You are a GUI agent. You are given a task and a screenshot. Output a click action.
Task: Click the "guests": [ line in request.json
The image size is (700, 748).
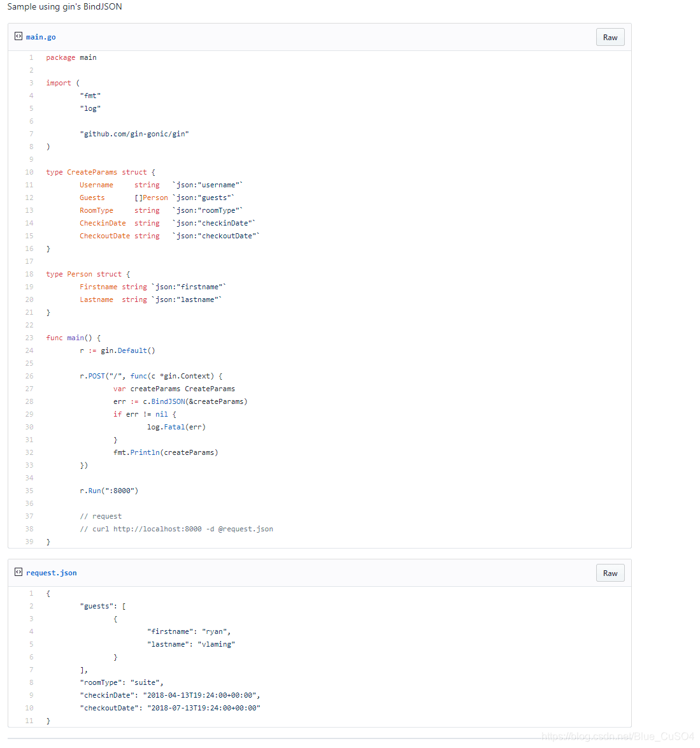103,606
